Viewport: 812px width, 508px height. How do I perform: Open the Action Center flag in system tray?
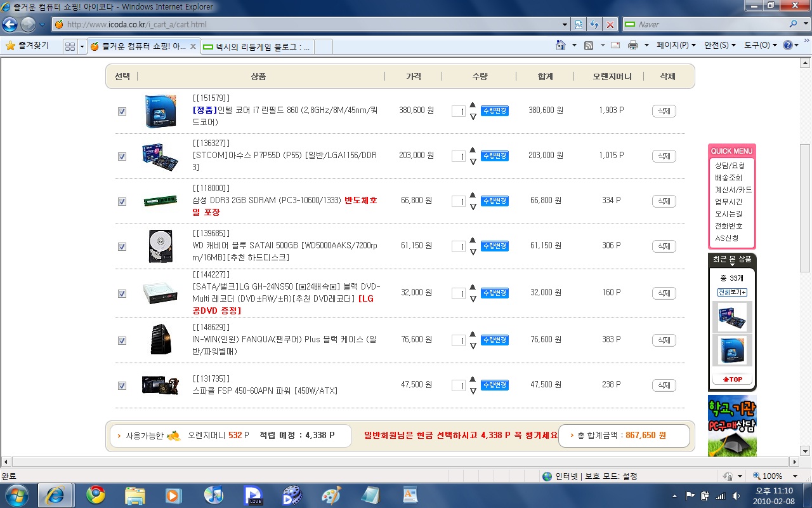[x=690, y=495]
